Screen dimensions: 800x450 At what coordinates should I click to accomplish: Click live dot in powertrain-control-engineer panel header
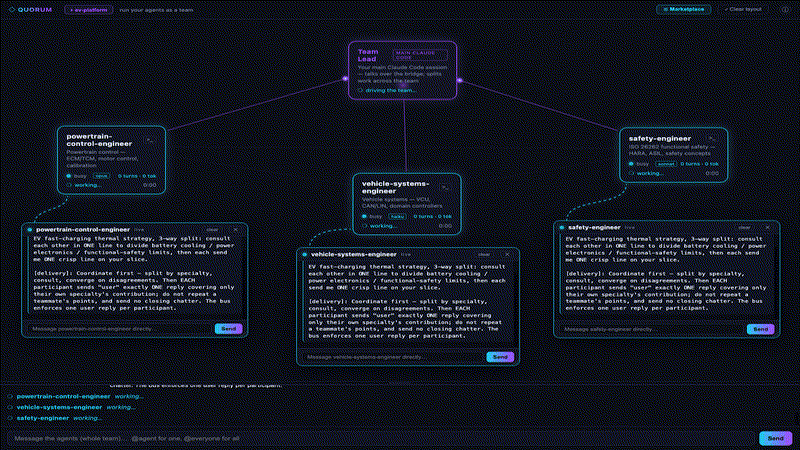coord(30,230)
